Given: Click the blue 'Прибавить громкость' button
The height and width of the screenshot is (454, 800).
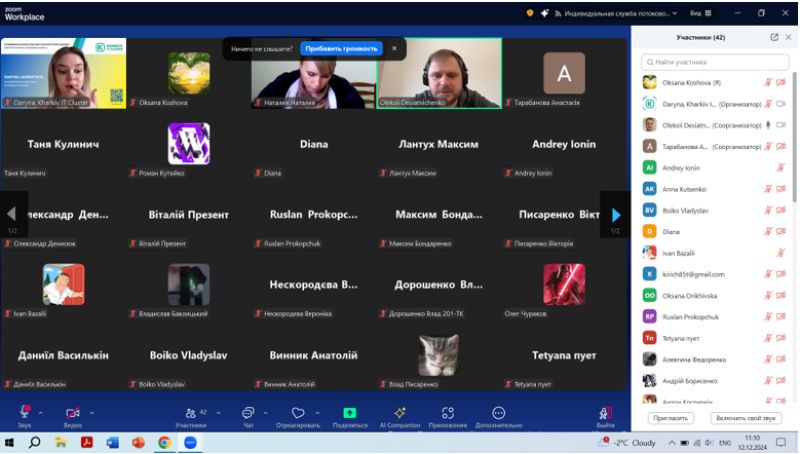Looking at the screenshot, I should [x=341, y=48].
